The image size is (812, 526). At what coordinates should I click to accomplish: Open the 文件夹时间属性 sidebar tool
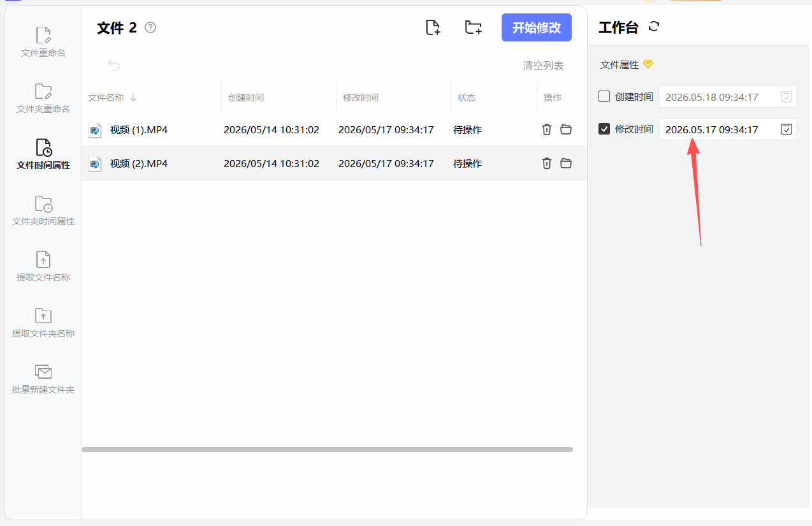(43, 211)
